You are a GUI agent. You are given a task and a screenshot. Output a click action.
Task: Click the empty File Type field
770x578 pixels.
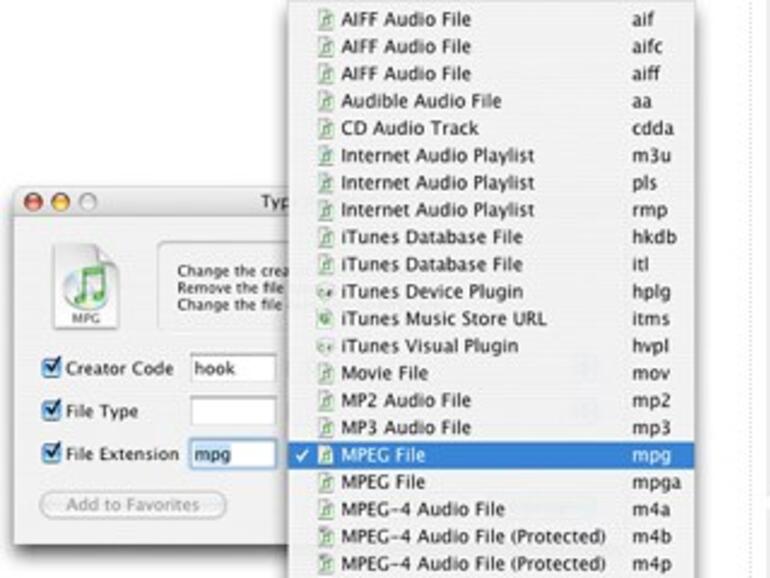(233, 411)
